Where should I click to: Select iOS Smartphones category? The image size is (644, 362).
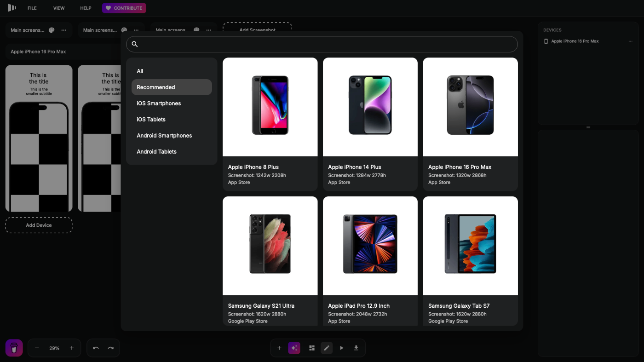pyautogui.click(x=172, y=103)
